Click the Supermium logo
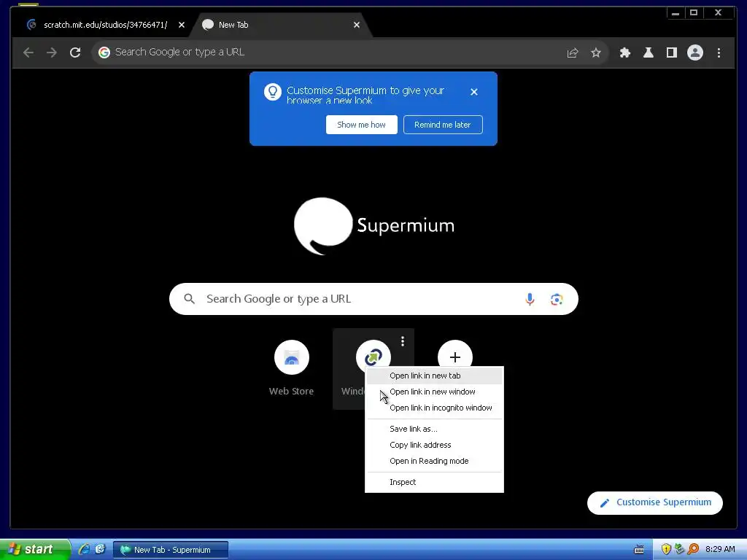Image resolution: width=747 pixels, height=560 pixels. 374,226
